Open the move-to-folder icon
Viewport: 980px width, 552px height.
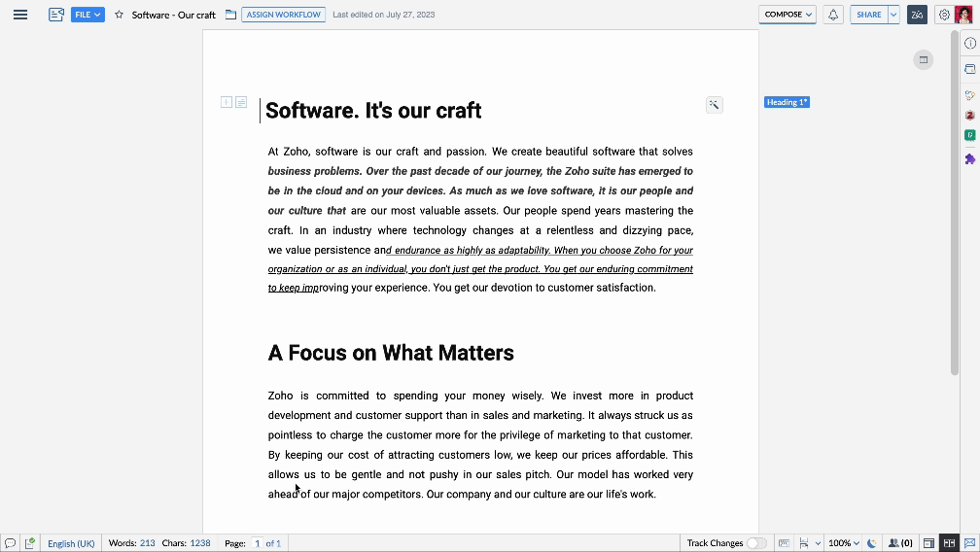230,15
